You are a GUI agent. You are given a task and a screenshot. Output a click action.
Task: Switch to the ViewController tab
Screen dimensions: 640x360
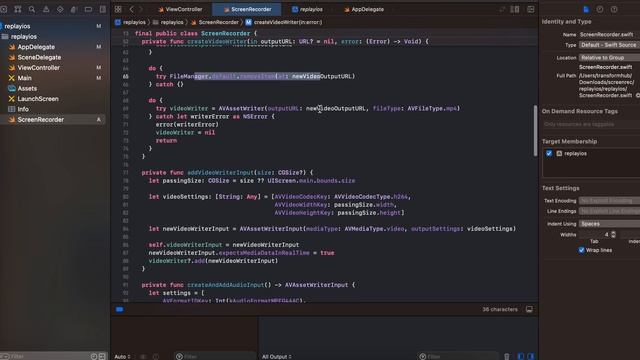tap(180, 9)
